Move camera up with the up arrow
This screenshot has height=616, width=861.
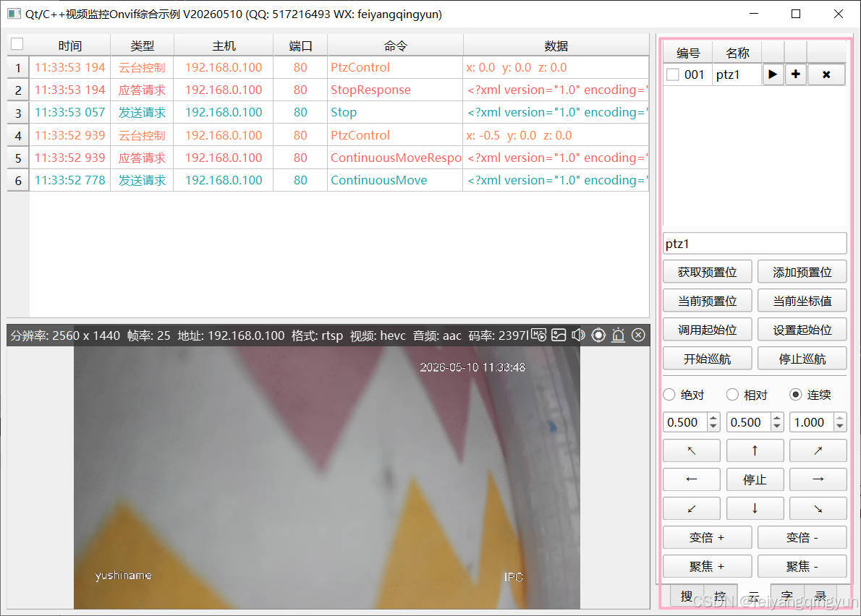[755, 451]
